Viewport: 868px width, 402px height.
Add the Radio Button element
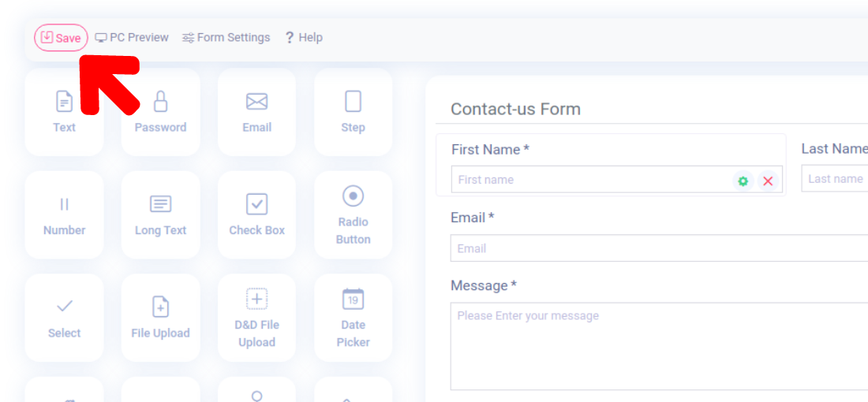pyautogui.click(x=353, y=215)
